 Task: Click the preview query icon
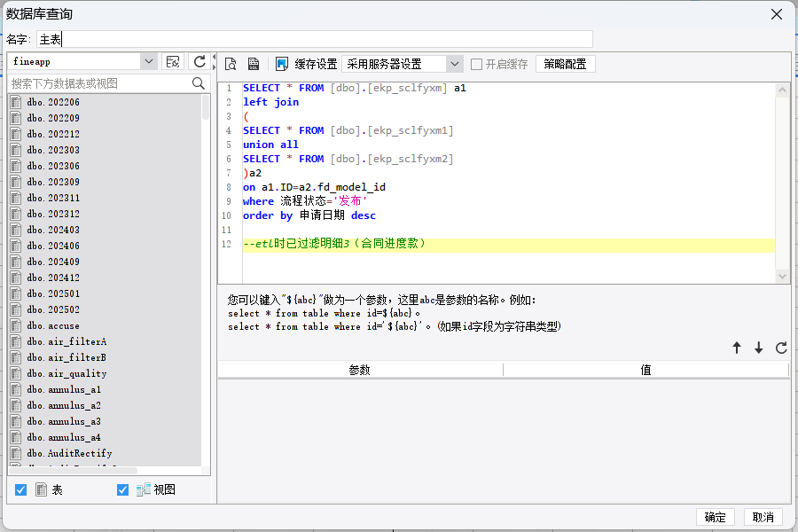231,64
